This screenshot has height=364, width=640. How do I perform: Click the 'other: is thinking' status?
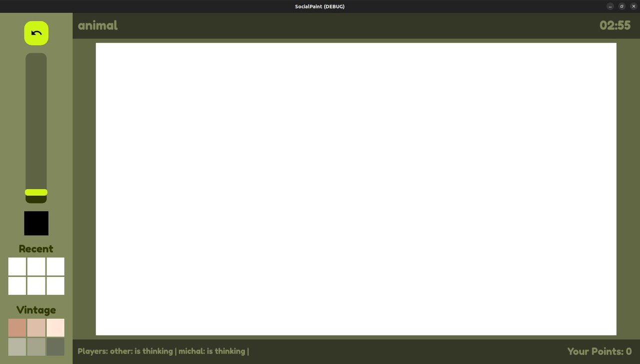tap(141, 351)
